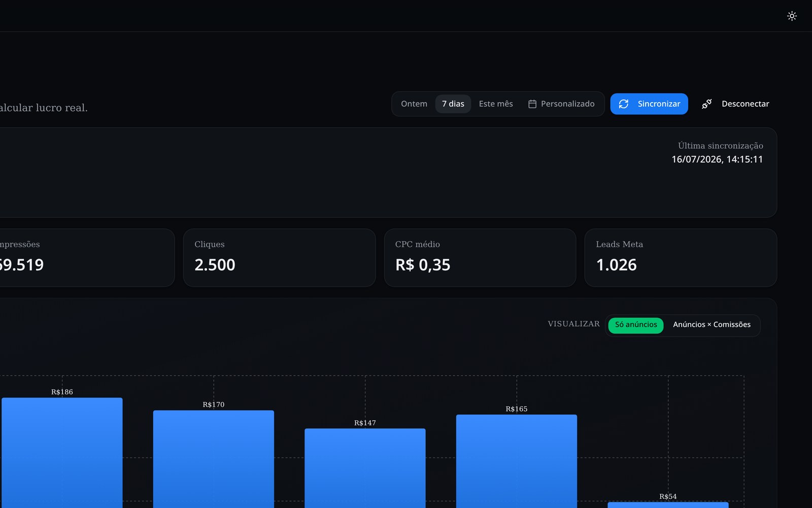Click the Cliques card title
The width and height of the screenshot is (812, 508).
click(x=210, y=244)
